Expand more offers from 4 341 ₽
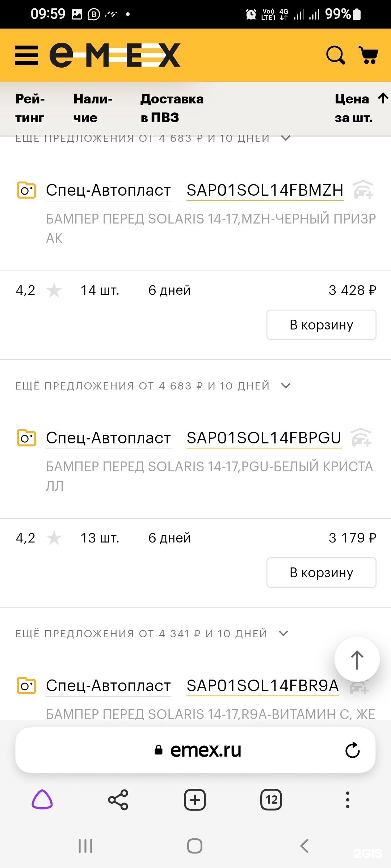391x868 pixels. (152, 634)
